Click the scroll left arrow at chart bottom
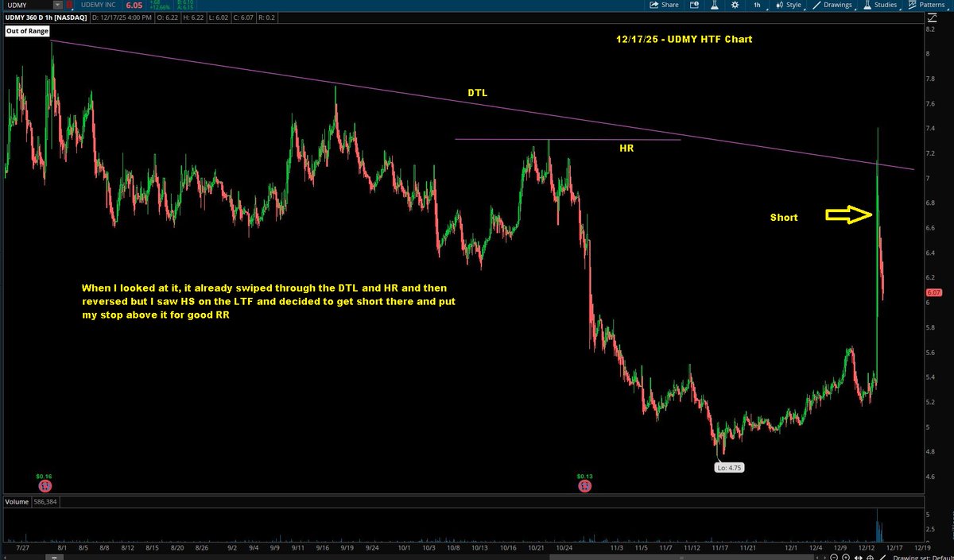 pyautogui.click(x=817, y=557)
